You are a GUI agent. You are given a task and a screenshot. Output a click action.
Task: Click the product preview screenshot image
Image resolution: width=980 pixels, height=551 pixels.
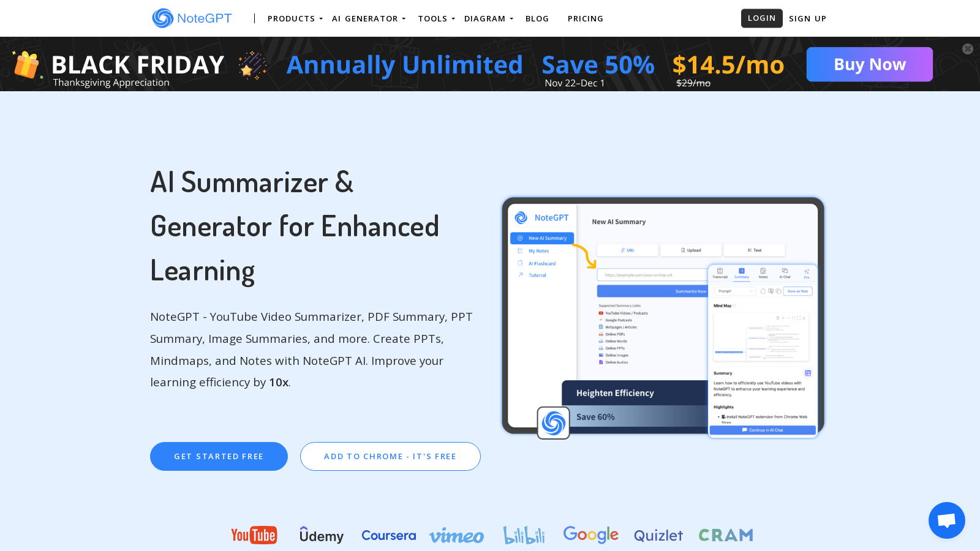(663, 317)
